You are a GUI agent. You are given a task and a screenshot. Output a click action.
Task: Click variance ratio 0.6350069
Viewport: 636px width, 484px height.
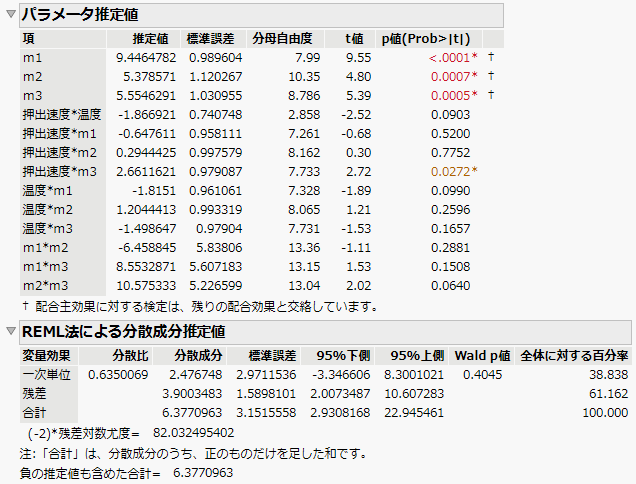tap(118, 375)
